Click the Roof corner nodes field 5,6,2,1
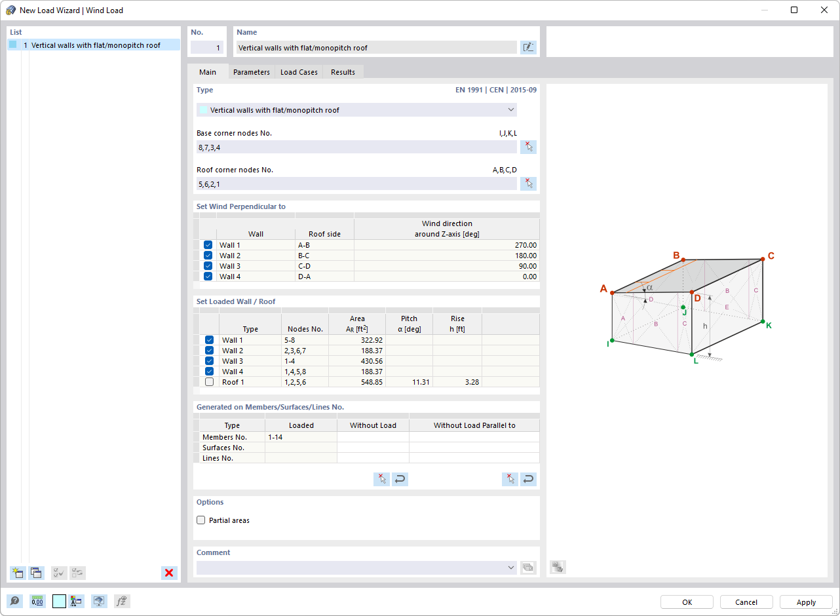Viewport: 840px width, 616px height. coord(356,183)
